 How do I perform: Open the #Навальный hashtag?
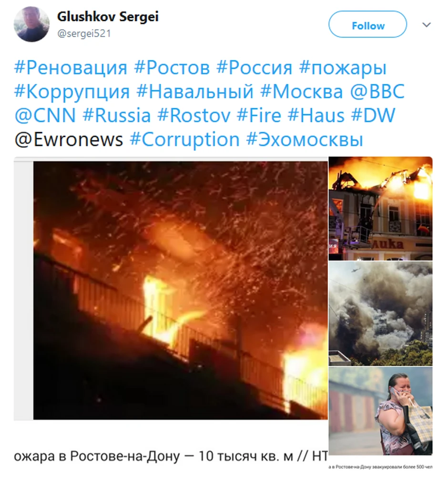195,92
